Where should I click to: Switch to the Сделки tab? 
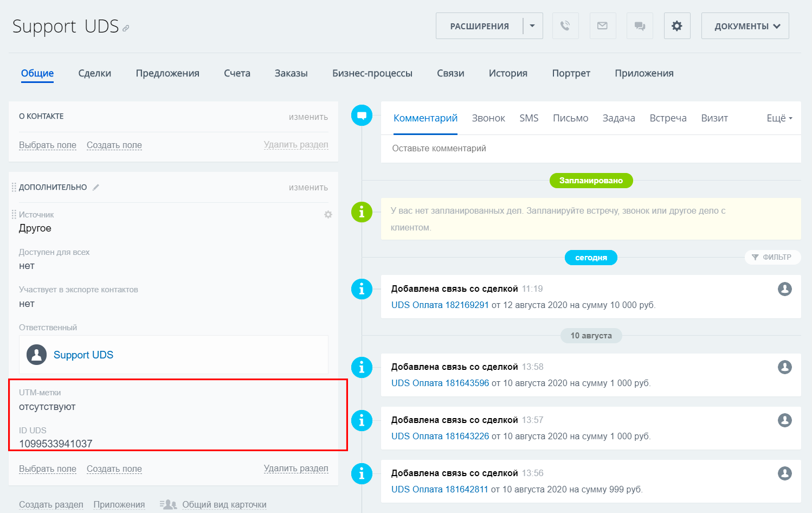pos(94,73)
